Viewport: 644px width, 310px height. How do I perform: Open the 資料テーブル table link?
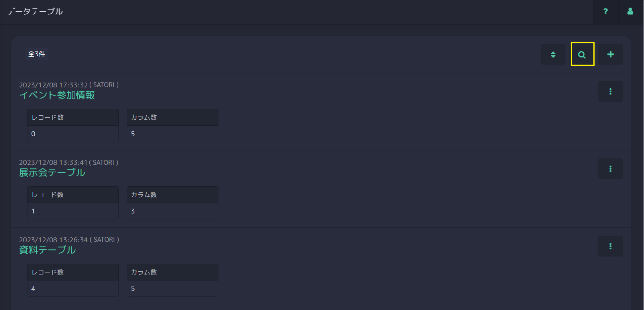pos(47,250)
